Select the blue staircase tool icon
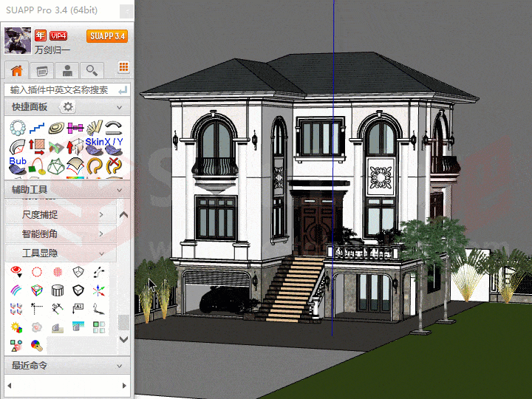Viewport: 532px width, 399px height. (37, 129)
